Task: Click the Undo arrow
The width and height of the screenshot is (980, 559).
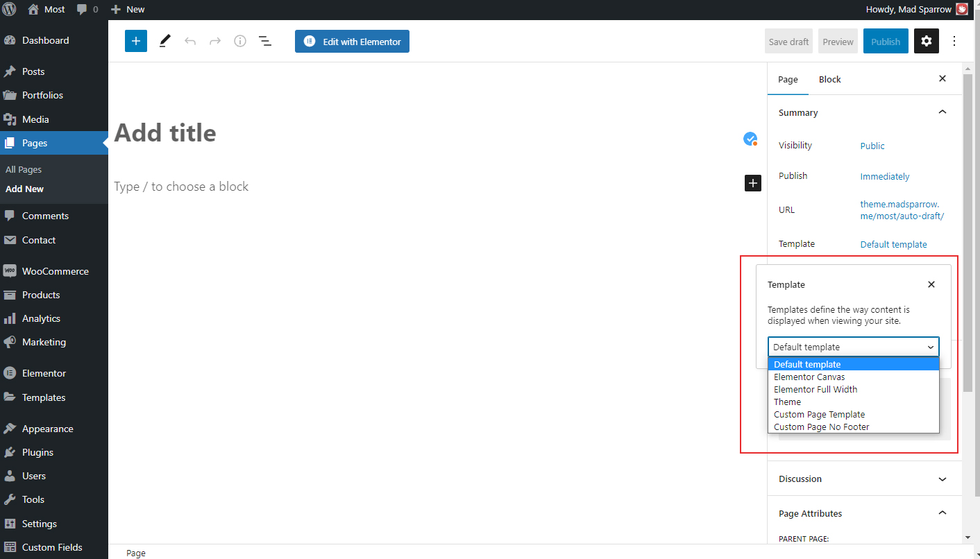Action: tap(190, 41)
